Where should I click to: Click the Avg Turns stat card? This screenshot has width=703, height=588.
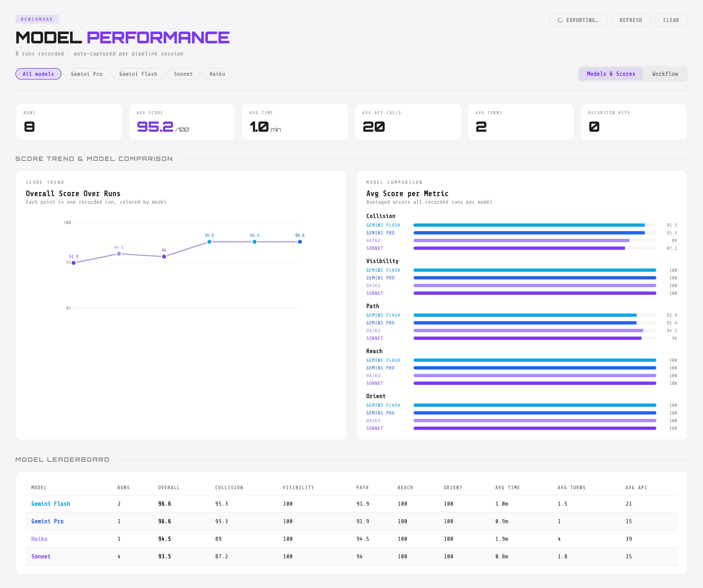click(x=521, y=122)
